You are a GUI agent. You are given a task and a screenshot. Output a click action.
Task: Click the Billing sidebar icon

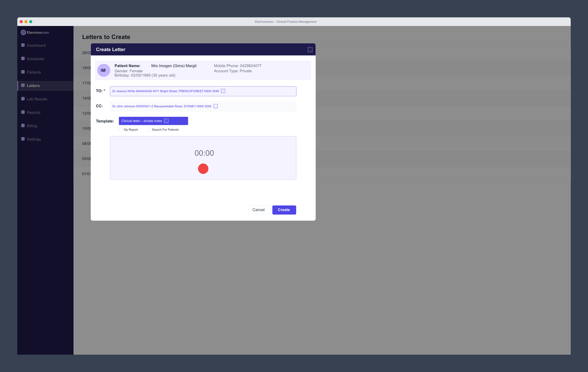click(23, 126)
